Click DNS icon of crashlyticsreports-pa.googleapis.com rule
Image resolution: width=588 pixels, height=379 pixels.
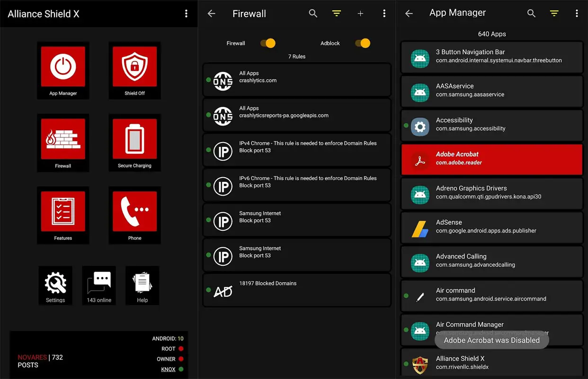tap(223, 117)
